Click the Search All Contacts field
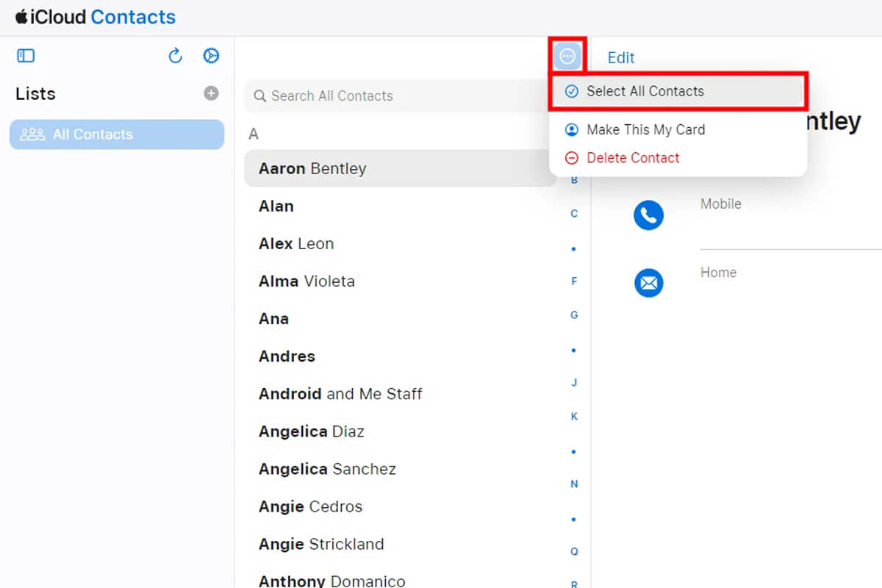 397,96
